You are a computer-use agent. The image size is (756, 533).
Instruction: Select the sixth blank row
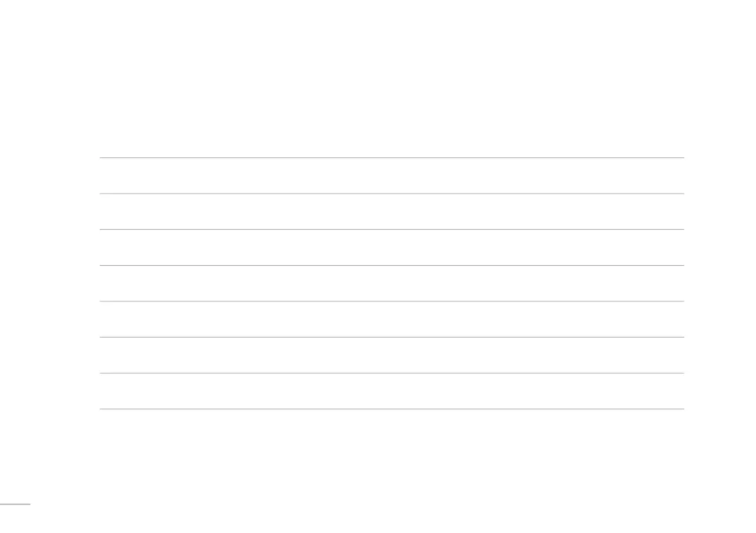(x=391, y=355)
